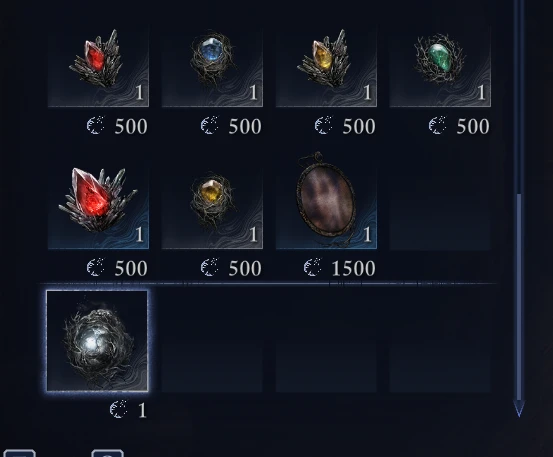
Task: Select the blue orb in thorny nest
Action: 212,66
